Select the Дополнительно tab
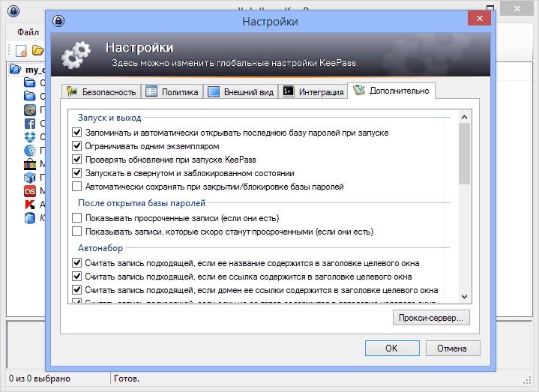 tap(391, 91)
